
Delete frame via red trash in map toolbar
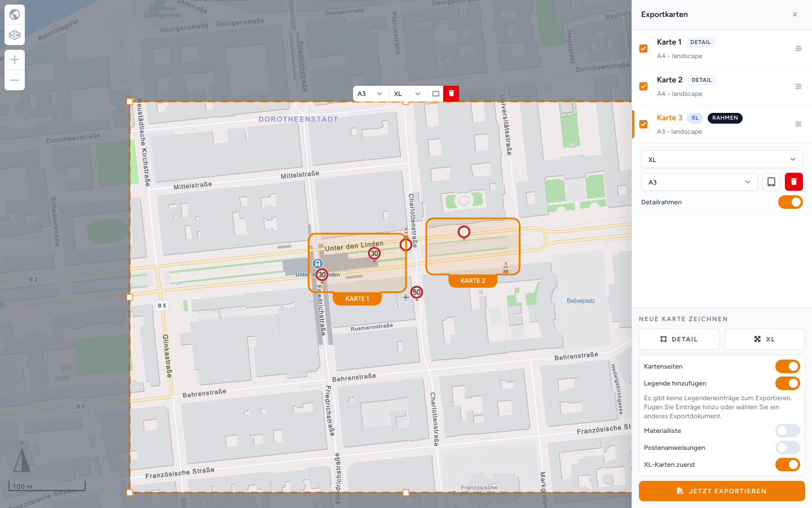coord(451,94)
